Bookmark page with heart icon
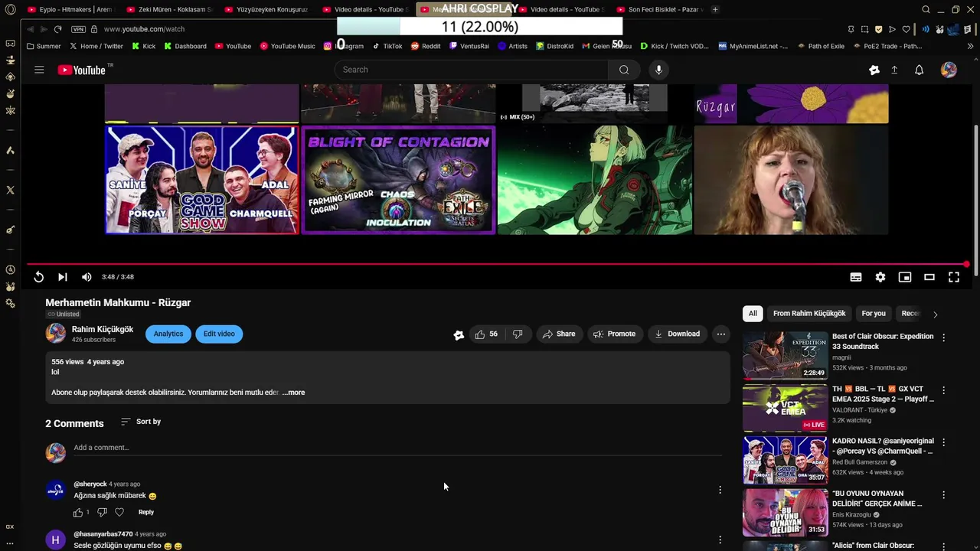The image size is (980, 551). tap(906, 29)
